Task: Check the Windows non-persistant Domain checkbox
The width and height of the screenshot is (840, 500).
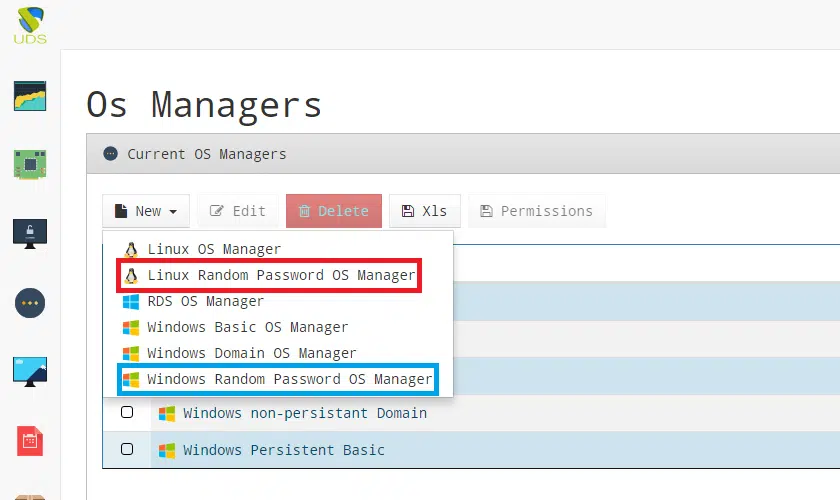Action: pos(127,412)
